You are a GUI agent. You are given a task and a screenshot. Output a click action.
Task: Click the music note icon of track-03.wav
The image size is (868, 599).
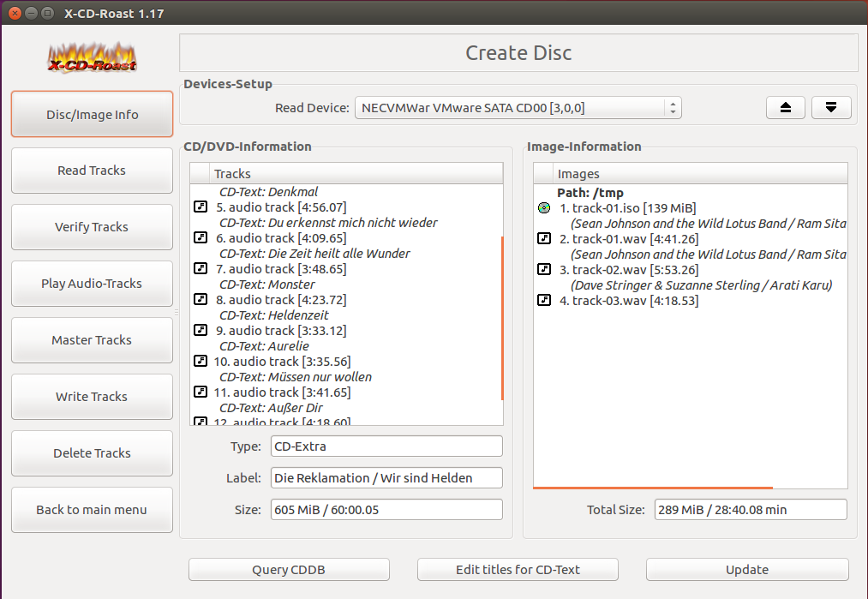(544, 301)
